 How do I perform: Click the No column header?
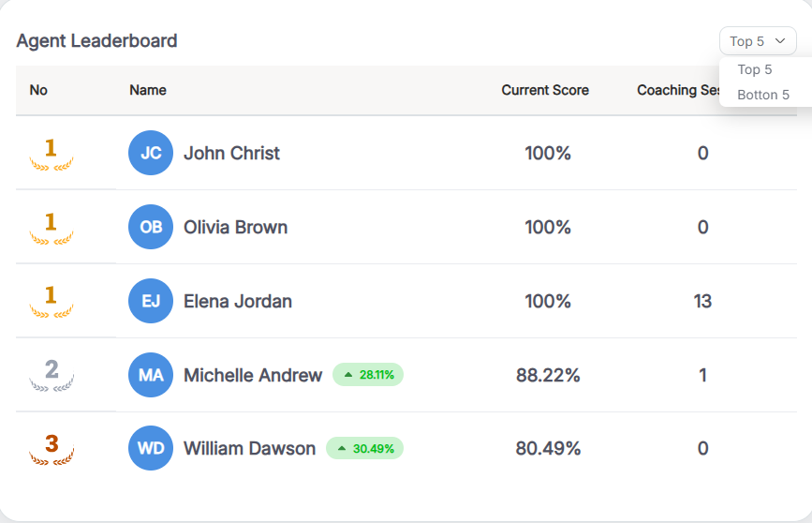tap(38, 90)
